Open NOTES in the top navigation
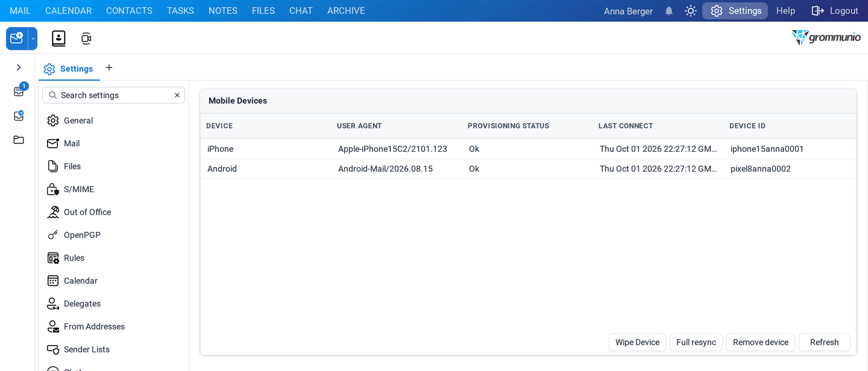 [x=223, y=11]
